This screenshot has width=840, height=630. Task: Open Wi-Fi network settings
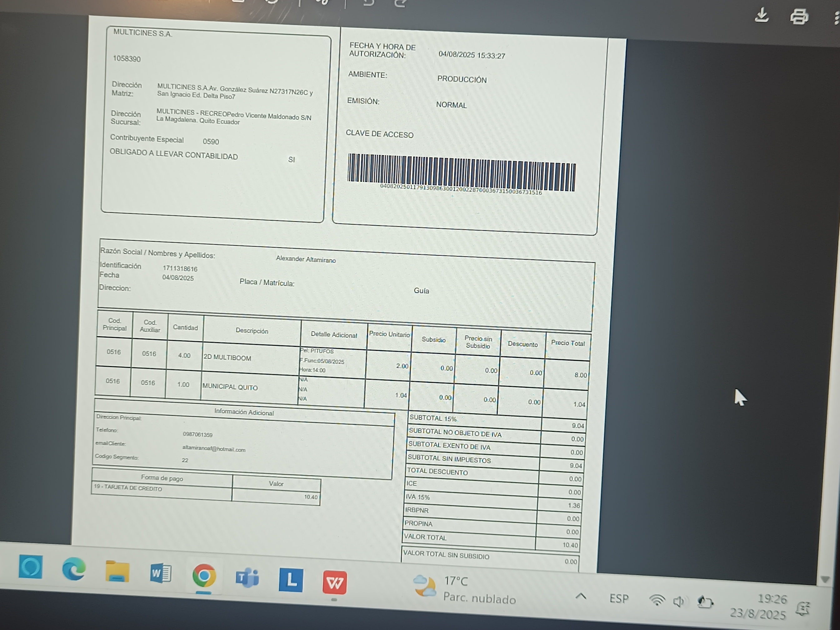[x=657, y=600]
